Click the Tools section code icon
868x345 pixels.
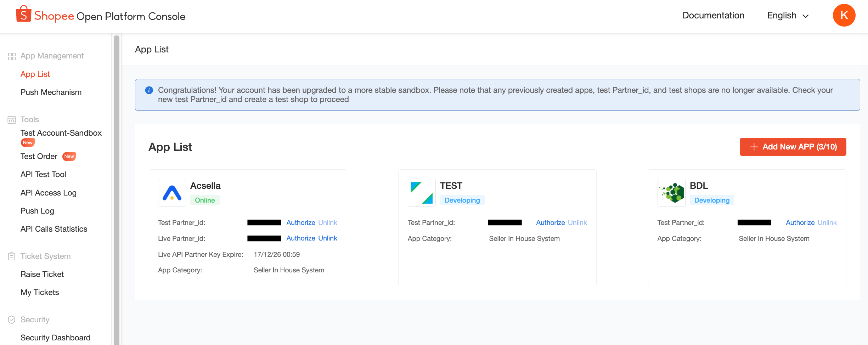pos(12,120)
